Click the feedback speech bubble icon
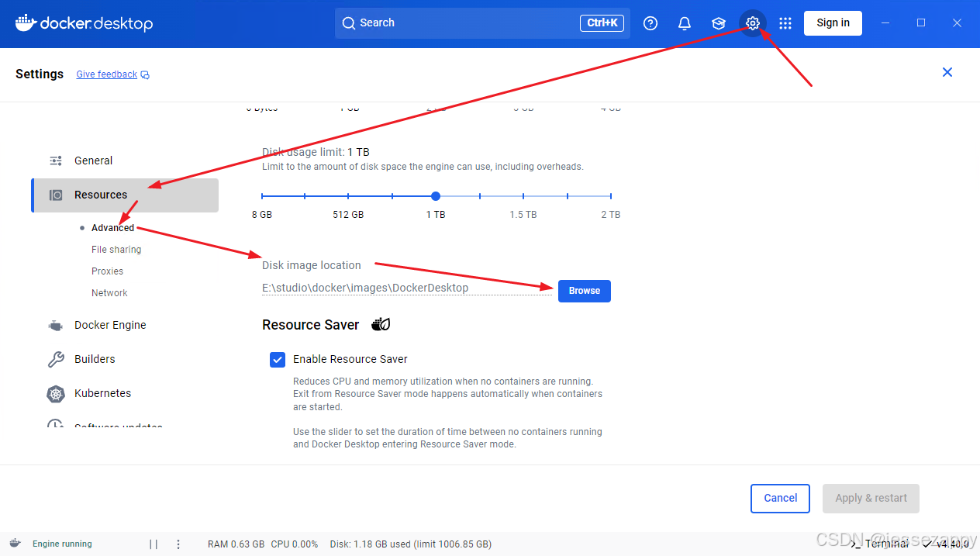980x556 pixels. [145, 75]
